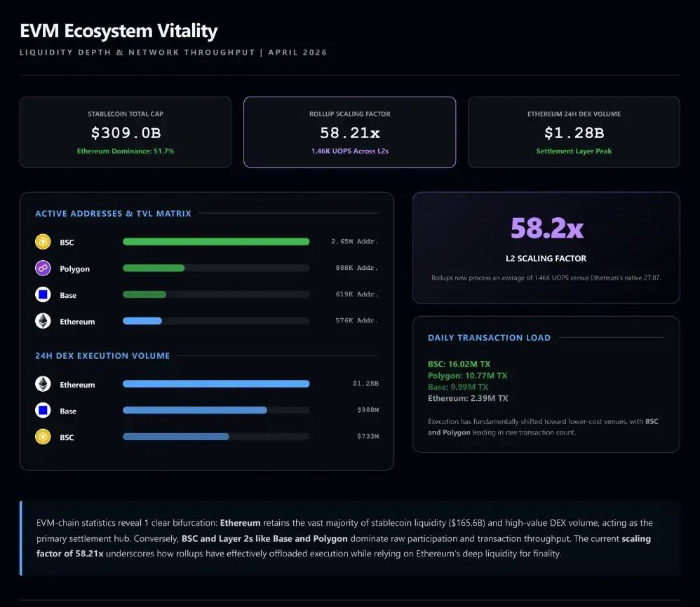The image size is (700, 607).
Task: Click '2.65M Addr.' value for BSC
Action: tap(354, 241)
